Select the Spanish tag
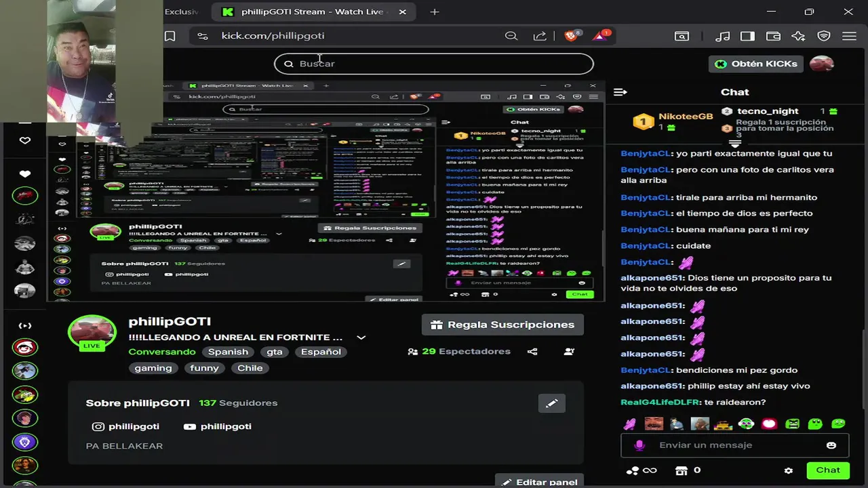The width and height of the screenshot is (868, 488). [228, 352]
